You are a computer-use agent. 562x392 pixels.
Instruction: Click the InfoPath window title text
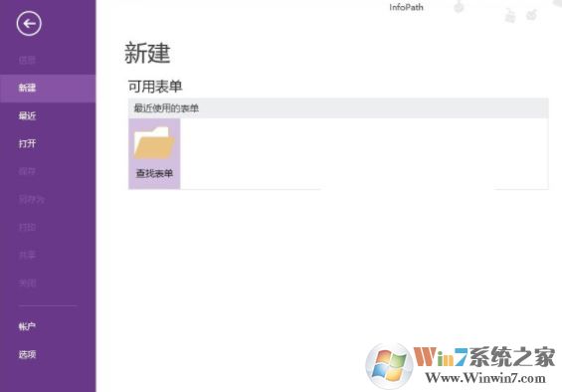point(406,7)
